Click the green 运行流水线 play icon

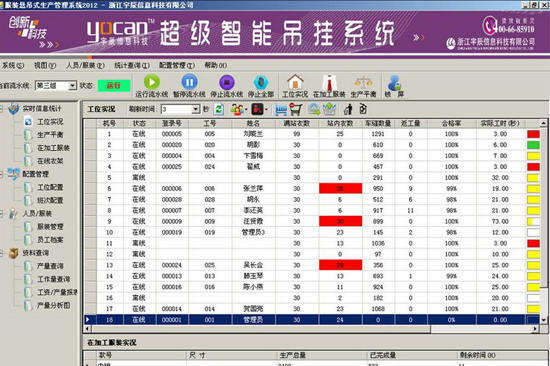click(152, 82)
